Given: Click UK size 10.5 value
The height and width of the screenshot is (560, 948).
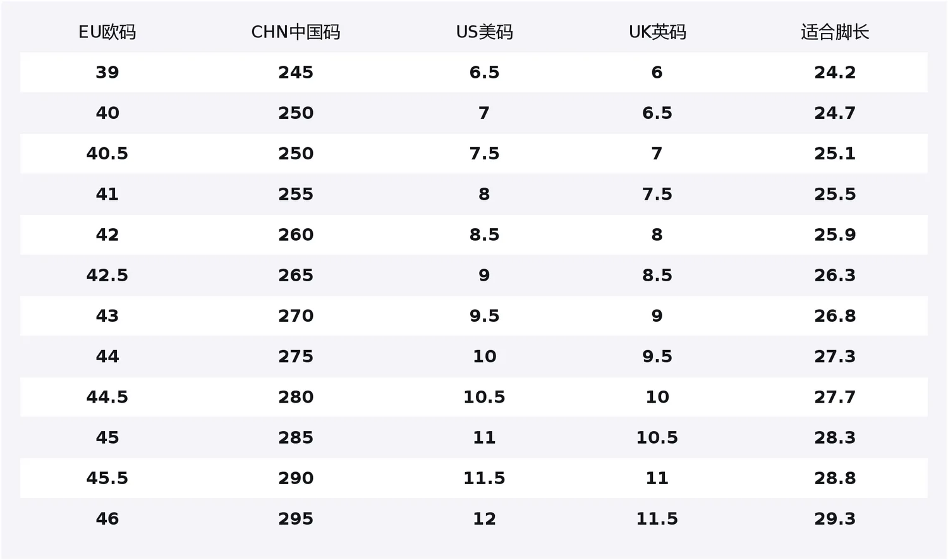Looking at the screenshot, I should coord(657,437).
